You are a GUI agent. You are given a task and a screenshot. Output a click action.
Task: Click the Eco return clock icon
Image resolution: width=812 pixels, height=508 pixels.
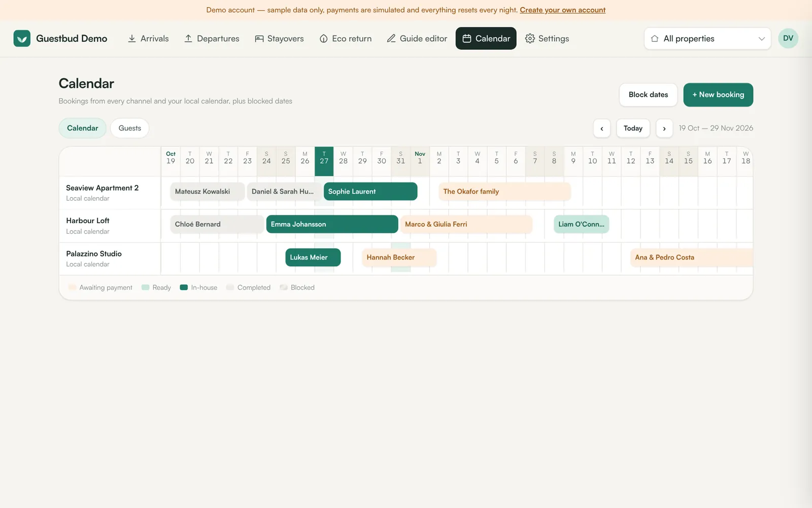point(324,39)
